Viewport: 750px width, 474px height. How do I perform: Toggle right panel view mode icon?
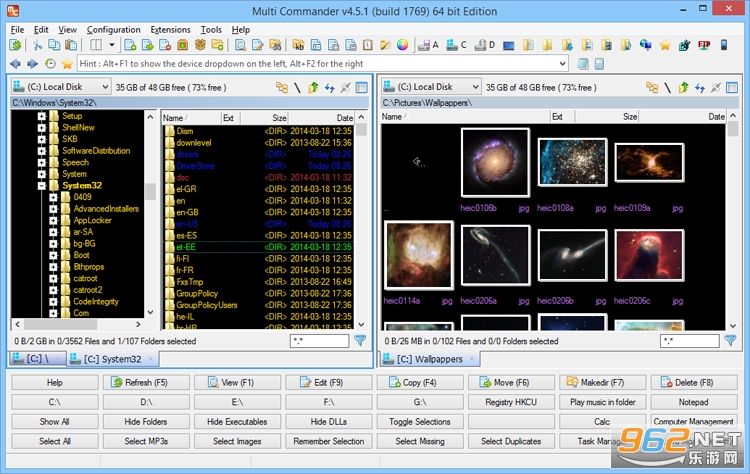pyautogui.click(x=732, y=88)
